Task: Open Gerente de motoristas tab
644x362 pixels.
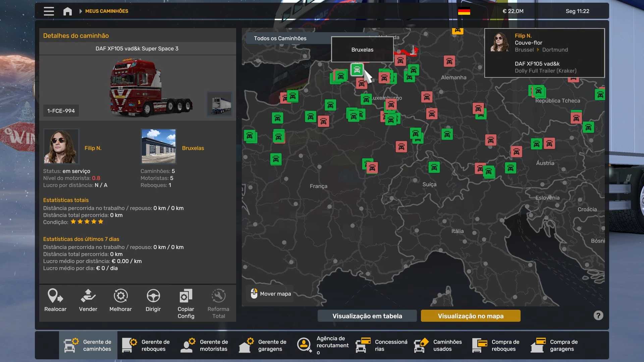Action: click(x=205, y=345)
